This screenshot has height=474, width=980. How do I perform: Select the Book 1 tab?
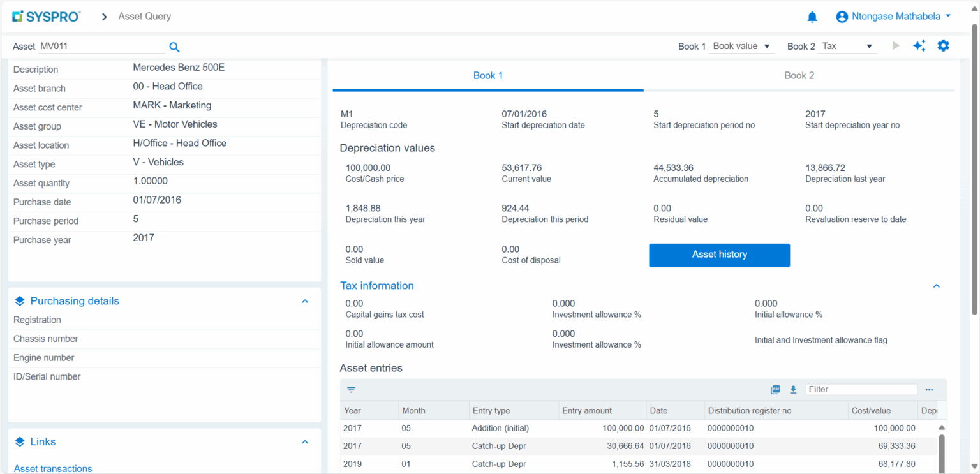487,75
